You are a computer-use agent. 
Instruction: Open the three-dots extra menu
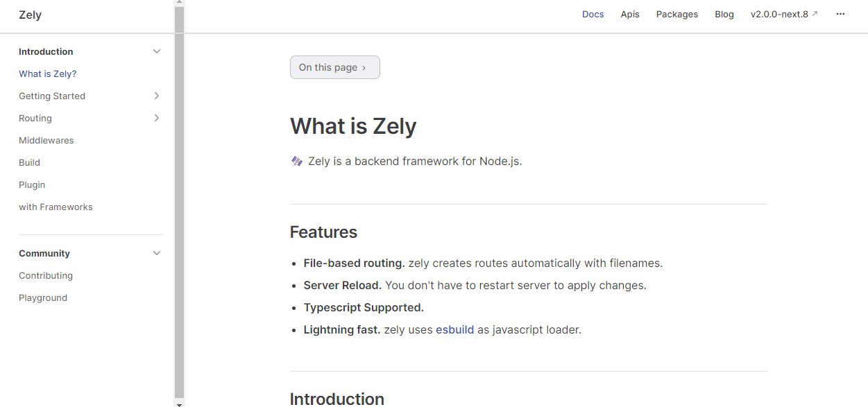point(840,14)
